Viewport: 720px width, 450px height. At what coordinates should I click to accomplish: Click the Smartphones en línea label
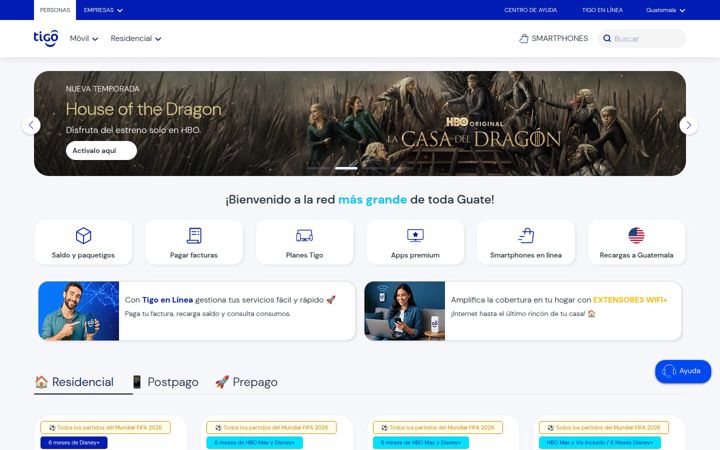(x=526, y=255)
